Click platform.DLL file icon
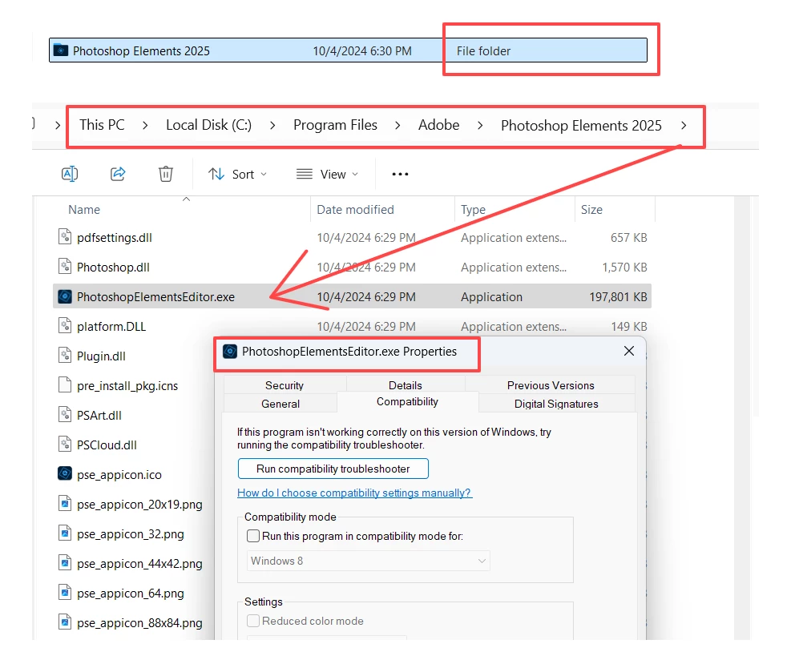 click(65, 326)
